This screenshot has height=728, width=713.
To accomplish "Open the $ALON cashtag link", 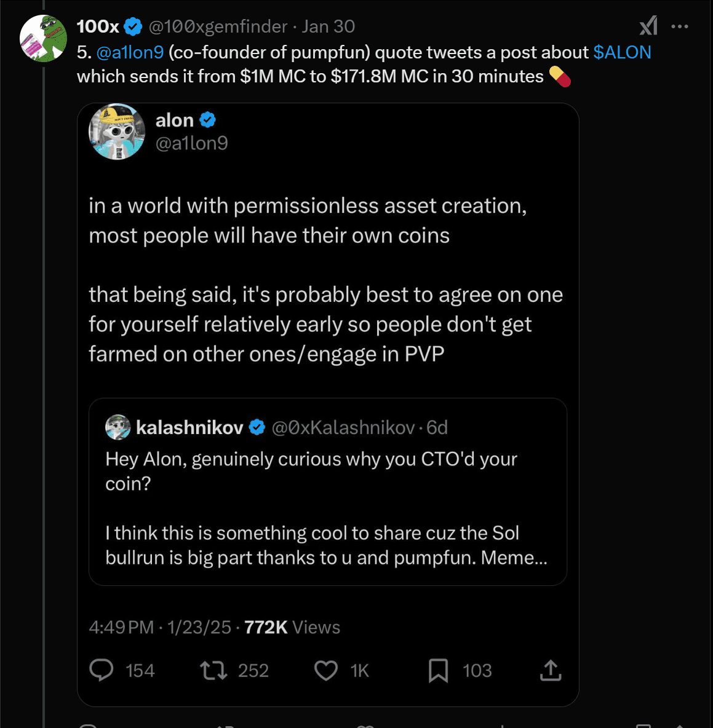I will coord(622,52).
